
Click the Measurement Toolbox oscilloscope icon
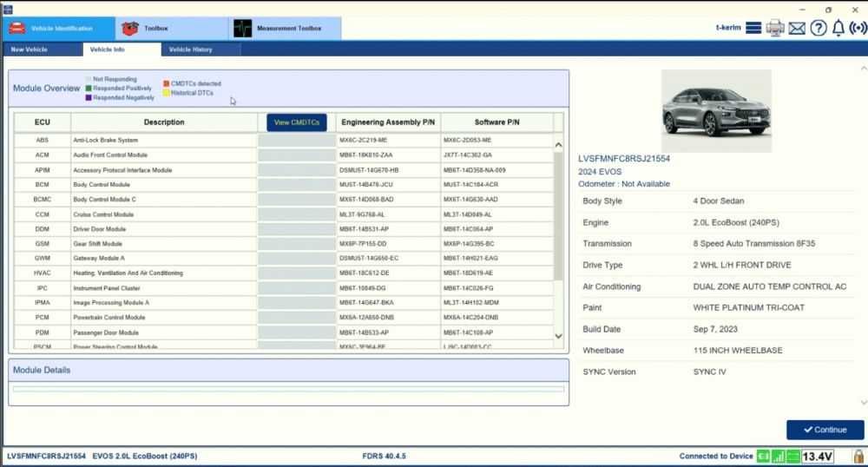tap(242, 29)
